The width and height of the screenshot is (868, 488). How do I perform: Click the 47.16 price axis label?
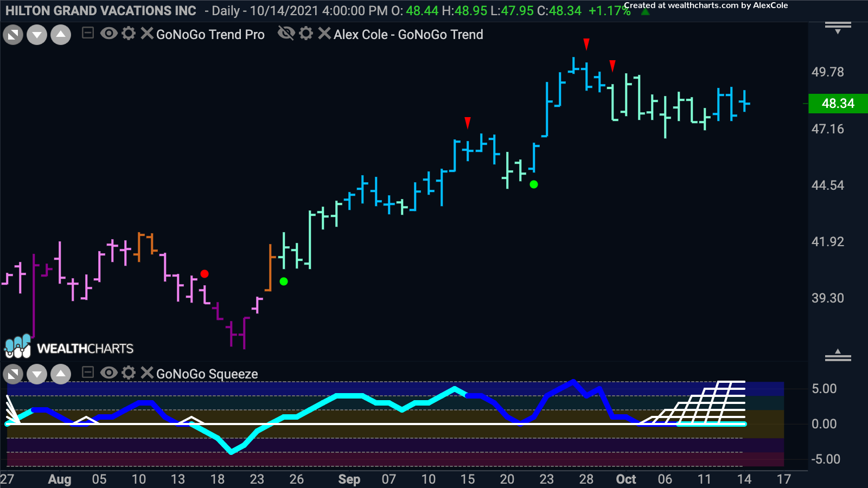828,129
